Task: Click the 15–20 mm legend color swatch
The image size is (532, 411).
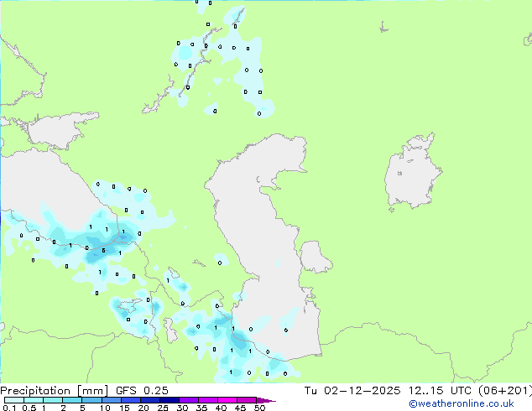Action: [131, 400]
